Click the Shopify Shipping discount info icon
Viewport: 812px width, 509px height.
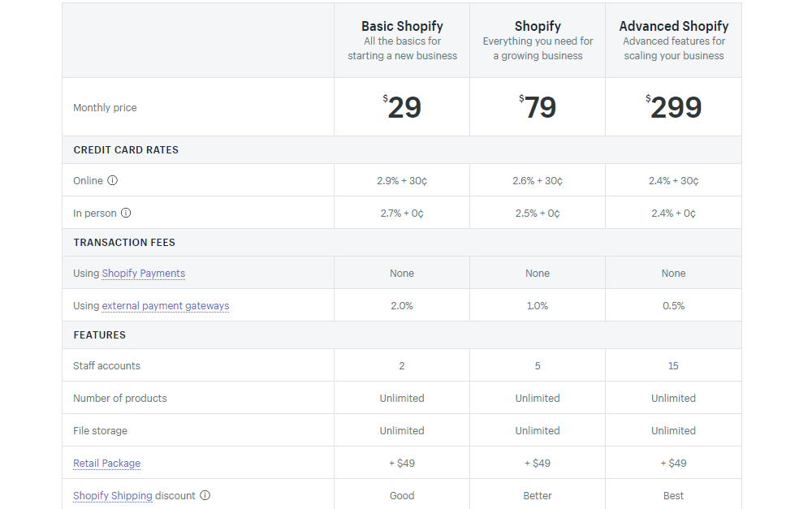pyautogui.click(x=205, y=495)
